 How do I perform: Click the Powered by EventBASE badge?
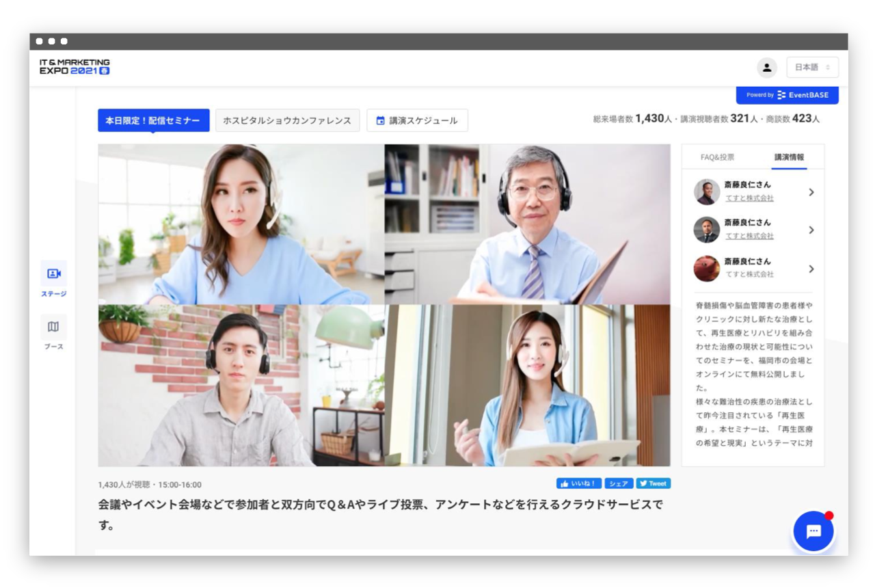point(786,95)
